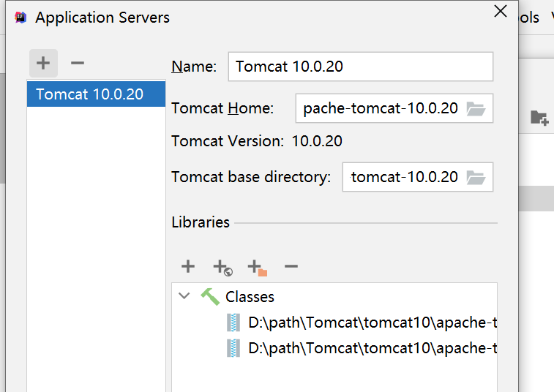Image resolution: width=554 pixels, height=392 pixels.
Task: Browse folder for Tomcat Home
Action: click(x=476, y=108)
